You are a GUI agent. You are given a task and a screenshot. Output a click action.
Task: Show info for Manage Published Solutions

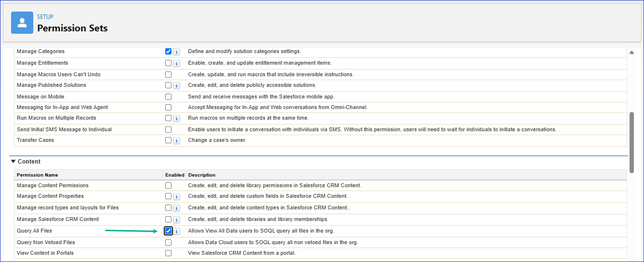click(x=176, y=86)
